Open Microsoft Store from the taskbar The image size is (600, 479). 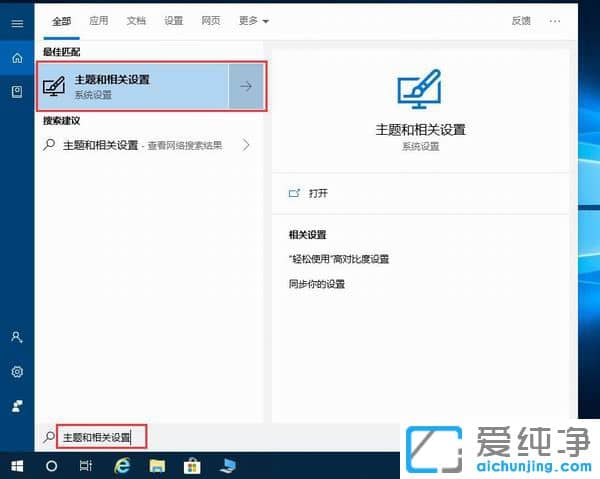192,466
